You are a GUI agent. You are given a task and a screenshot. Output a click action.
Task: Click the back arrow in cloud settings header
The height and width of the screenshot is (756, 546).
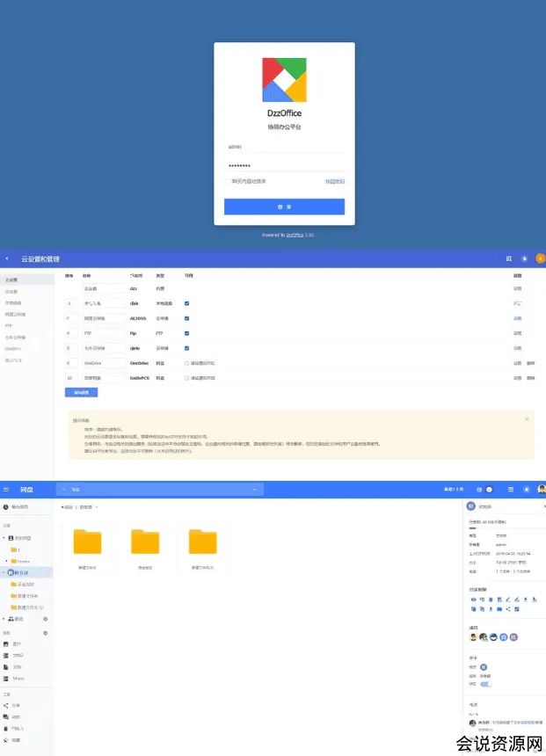point(7,259)
